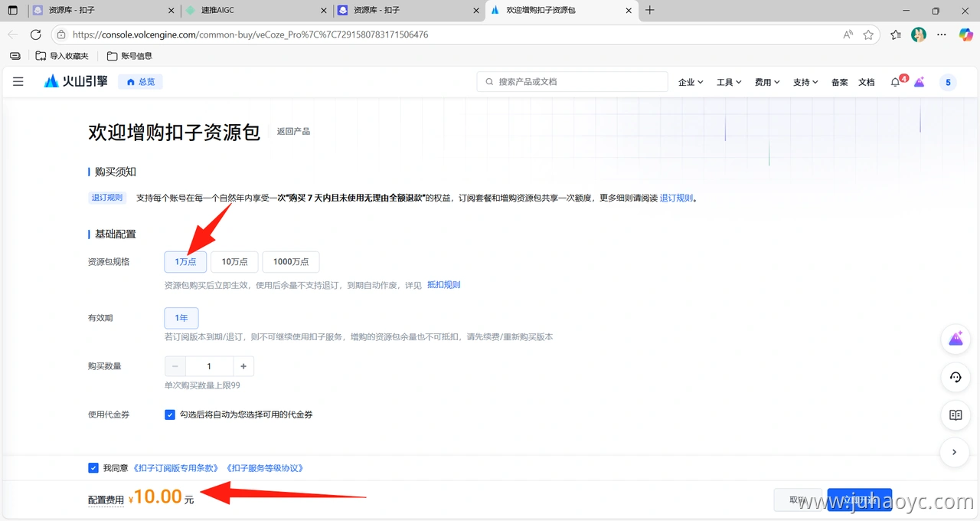Close the 速推AIGC tab
The image size is (980, 521).
point(322,11)
